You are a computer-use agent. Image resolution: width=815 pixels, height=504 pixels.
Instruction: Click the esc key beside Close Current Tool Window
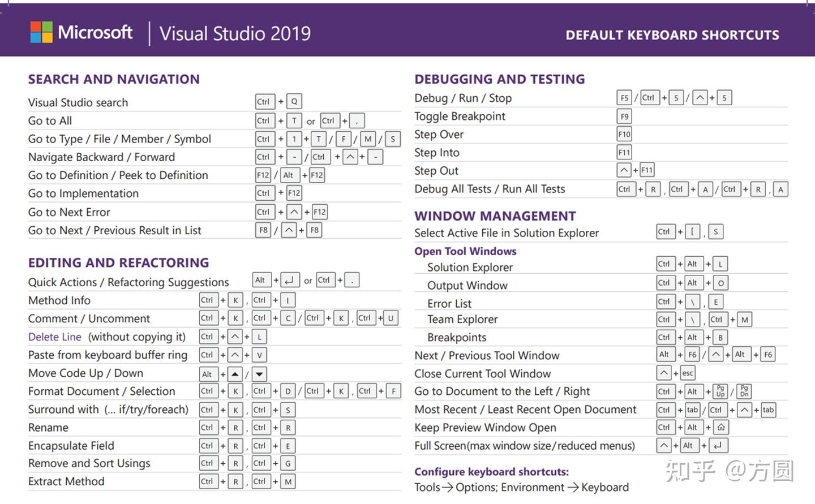pyautogui.click(x=688, y=373)
